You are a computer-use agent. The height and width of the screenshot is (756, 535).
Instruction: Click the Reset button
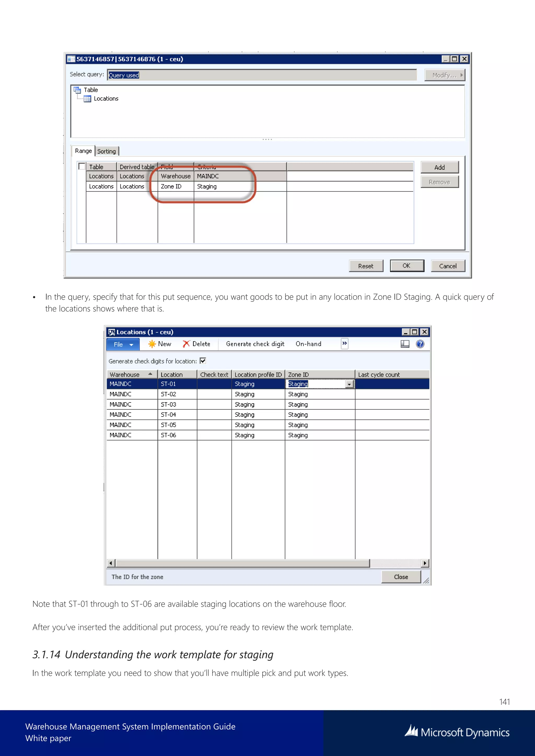(x=366, y=266)
